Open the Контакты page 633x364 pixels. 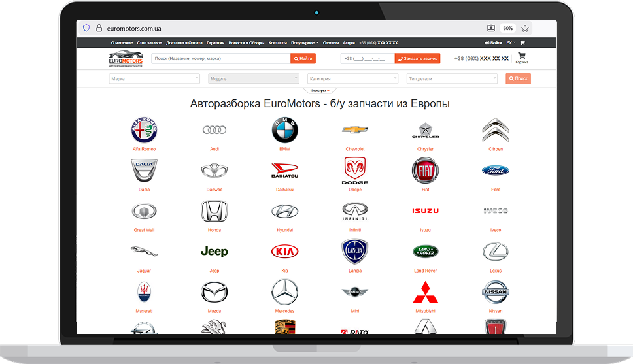[278, 42]
